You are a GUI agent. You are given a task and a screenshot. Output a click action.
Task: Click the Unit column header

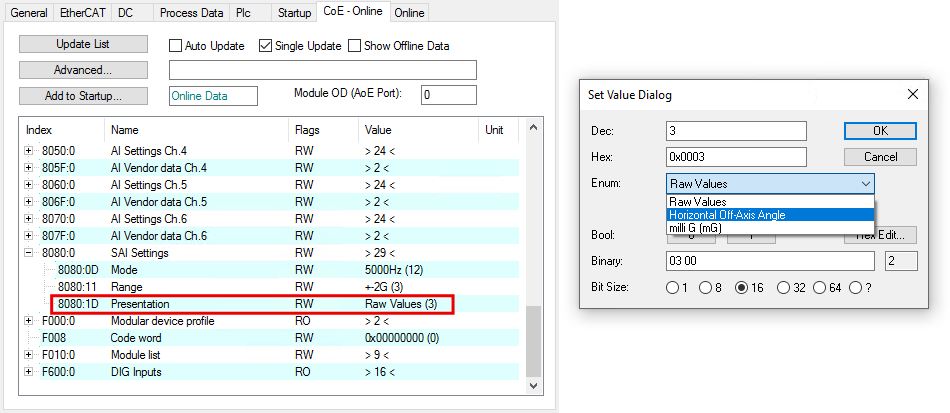click(499, 130)
